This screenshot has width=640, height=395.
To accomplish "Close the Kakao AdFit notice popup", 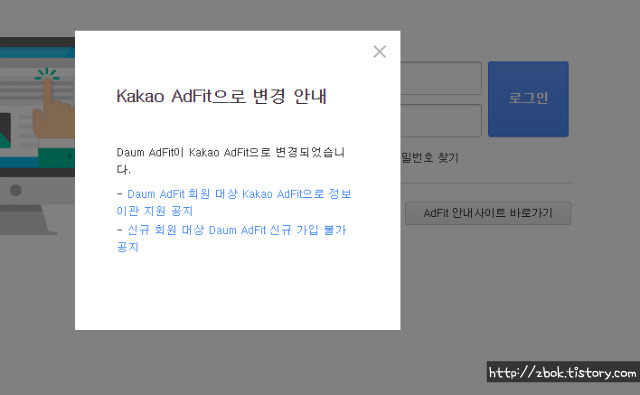I will (x=380, y=52).
